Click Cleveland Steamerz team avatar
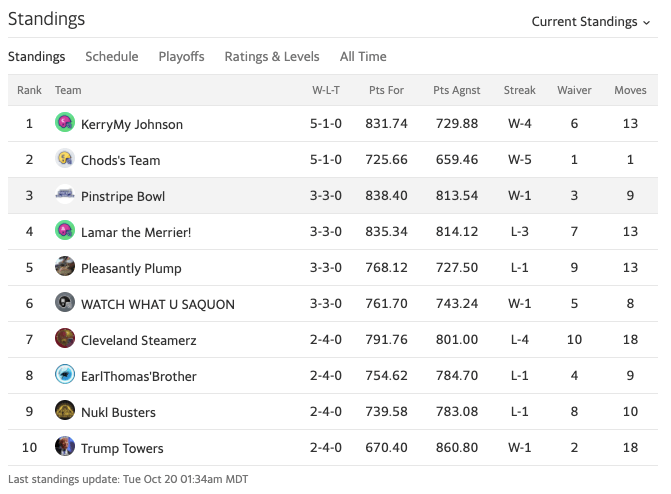 point(65,339)
